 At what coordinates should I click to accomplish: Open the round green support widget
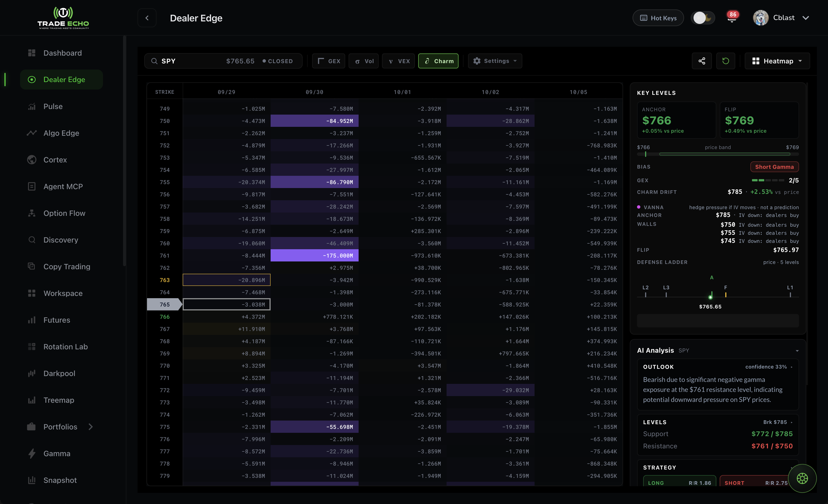tap(802, 478)
